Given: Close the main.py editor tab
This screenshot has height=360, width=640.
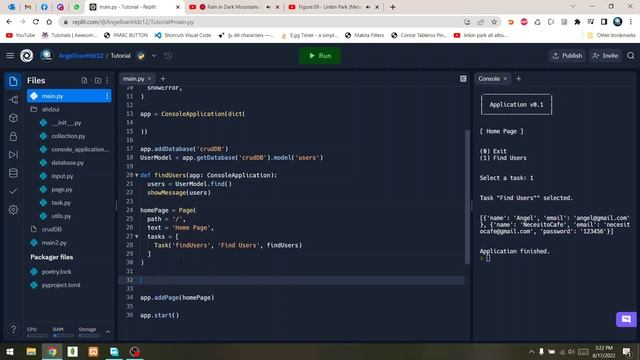Looking at the screenshot, I should (149, 78).
